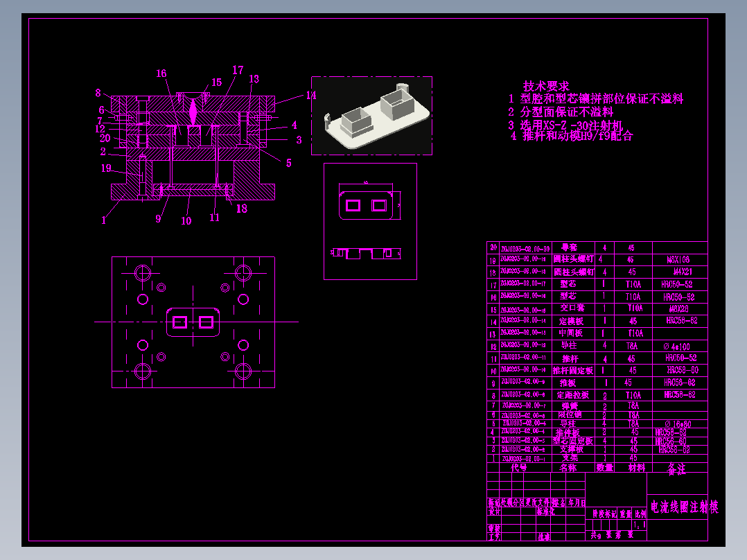Select requirement line 2 分型面保证不溢料

(x=561, y=112)
